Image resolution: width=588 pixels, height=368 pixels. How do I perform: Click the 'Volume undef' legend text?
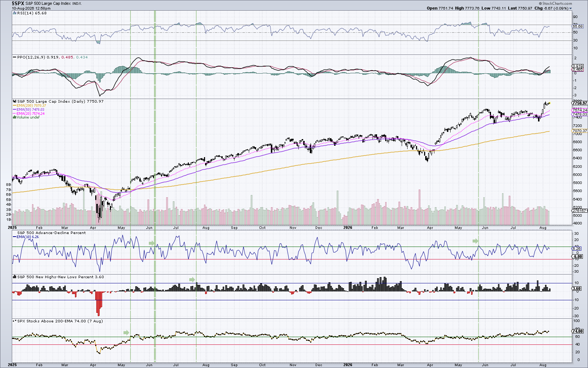28,117
